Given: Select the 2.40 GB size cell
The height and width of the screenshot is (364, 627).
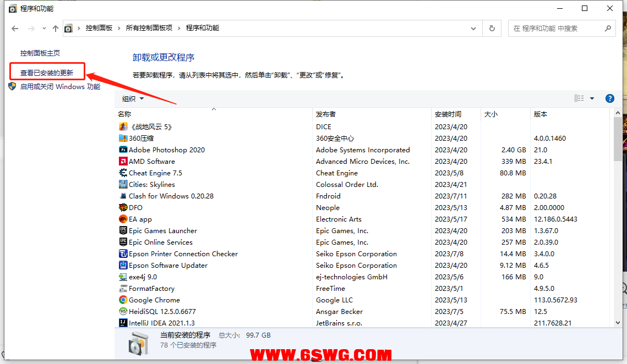Looking at the screenshot, I should (x=514, y=150).
